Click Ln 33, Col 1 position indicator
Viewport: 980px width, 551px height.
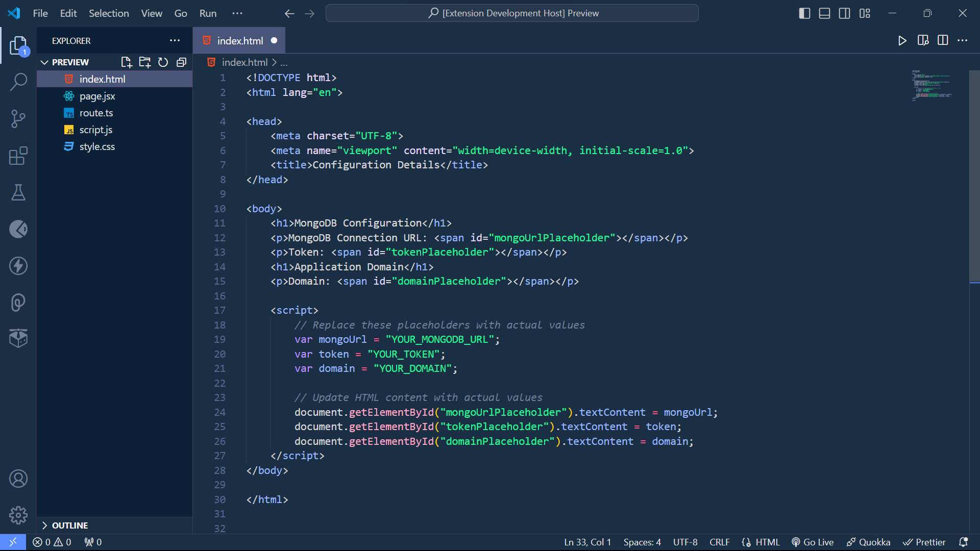587,542
